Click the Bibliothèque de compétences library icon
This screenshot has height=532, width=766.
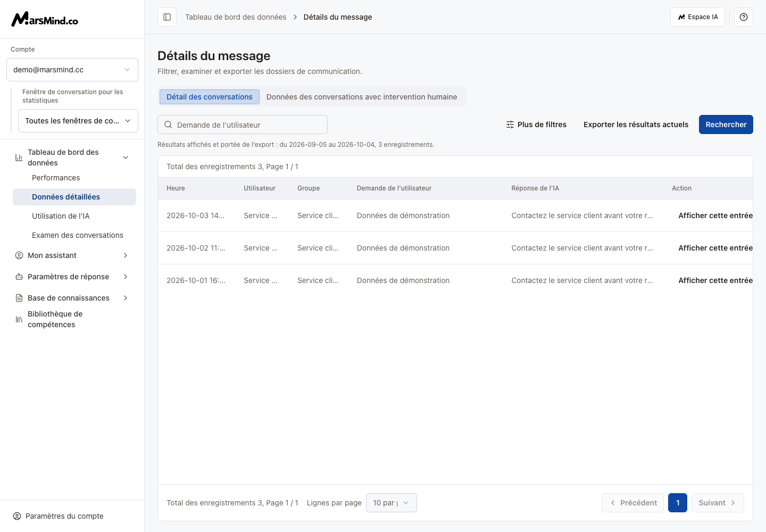(19, 319)
